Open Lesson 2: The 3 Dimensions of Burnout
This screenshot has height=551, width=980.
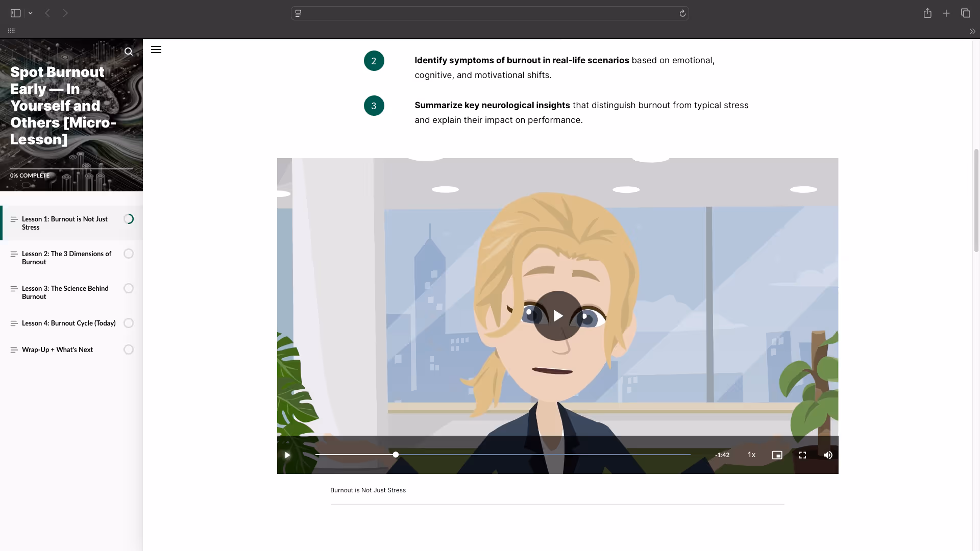[x=66, y=258]
